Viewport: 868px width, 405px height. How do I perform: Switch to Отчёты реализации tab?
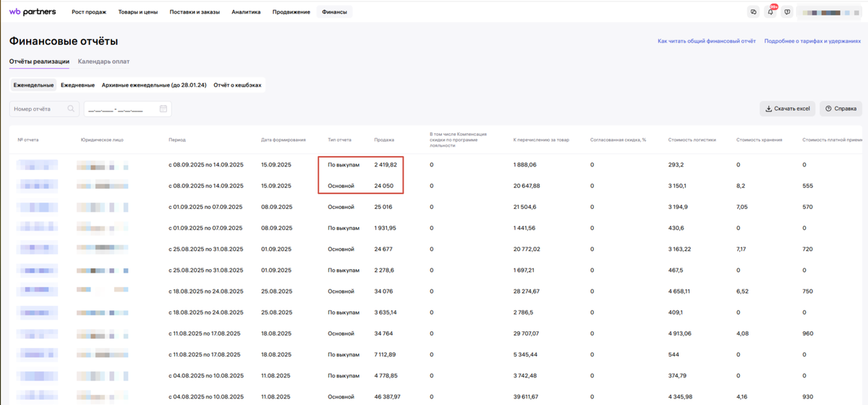(x=39, y=61)
